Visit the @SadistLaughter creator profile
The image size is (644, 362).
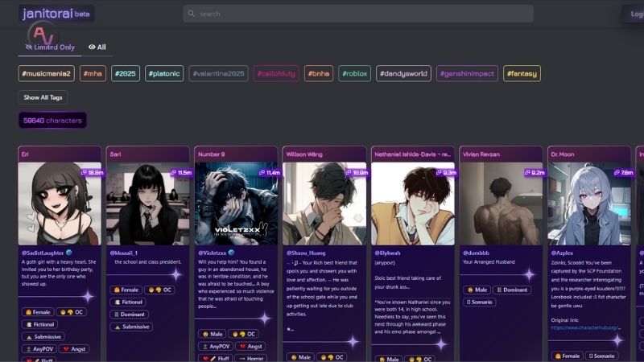[x=43, y=253]
